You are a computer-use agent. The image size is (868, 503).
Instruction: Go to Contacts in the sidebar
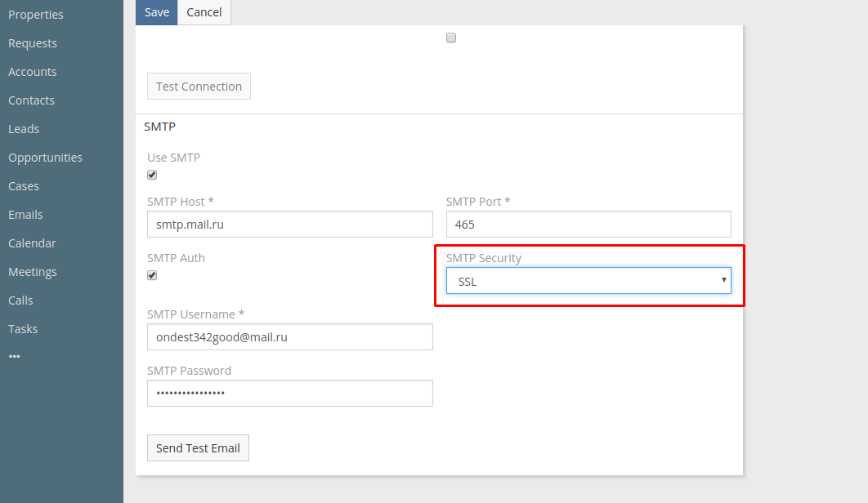tap(31, 100)
